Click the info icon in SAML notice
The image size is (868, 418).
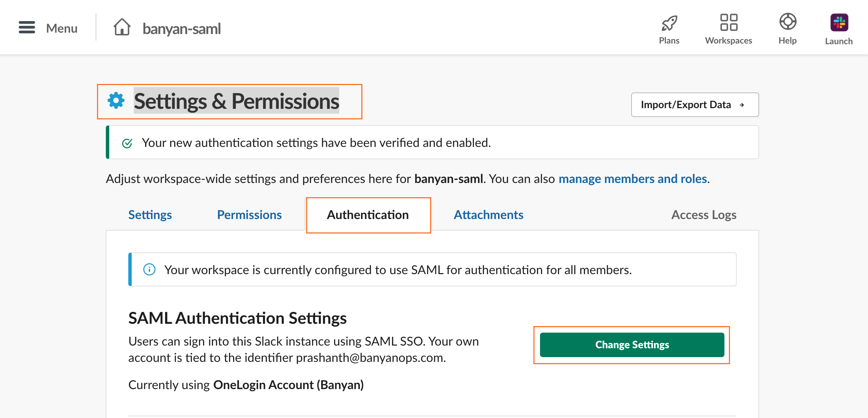click(x=149, y=269)
